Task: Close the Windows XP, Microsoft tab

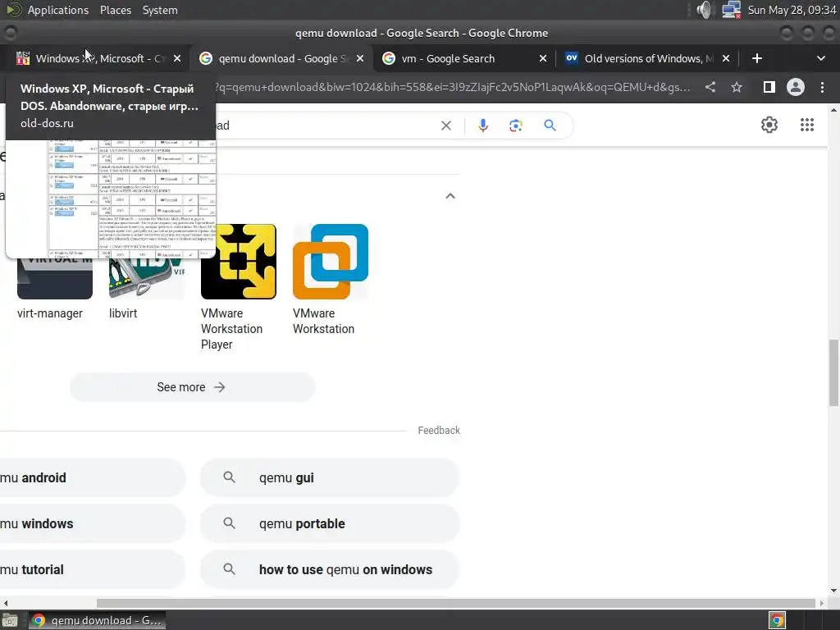Action: coord(177,58)
